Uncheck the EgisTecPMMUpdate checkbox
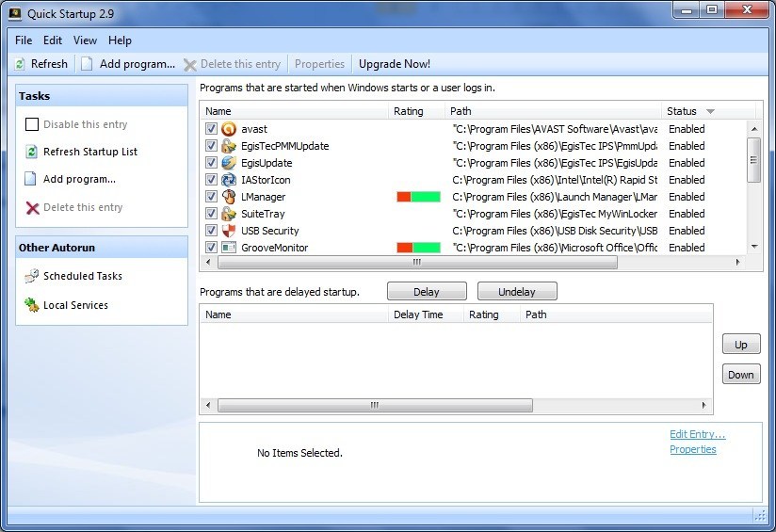 pos(211,146)
